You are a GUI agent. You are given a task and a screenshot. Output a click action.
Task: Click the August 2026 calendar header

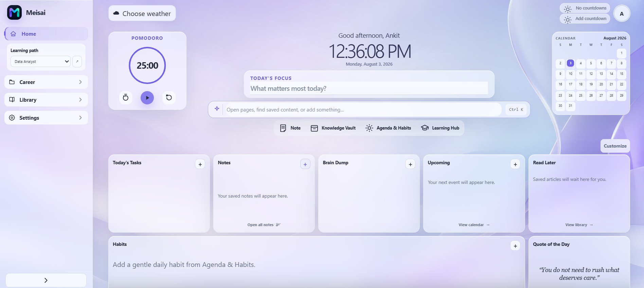click(615, 38)
